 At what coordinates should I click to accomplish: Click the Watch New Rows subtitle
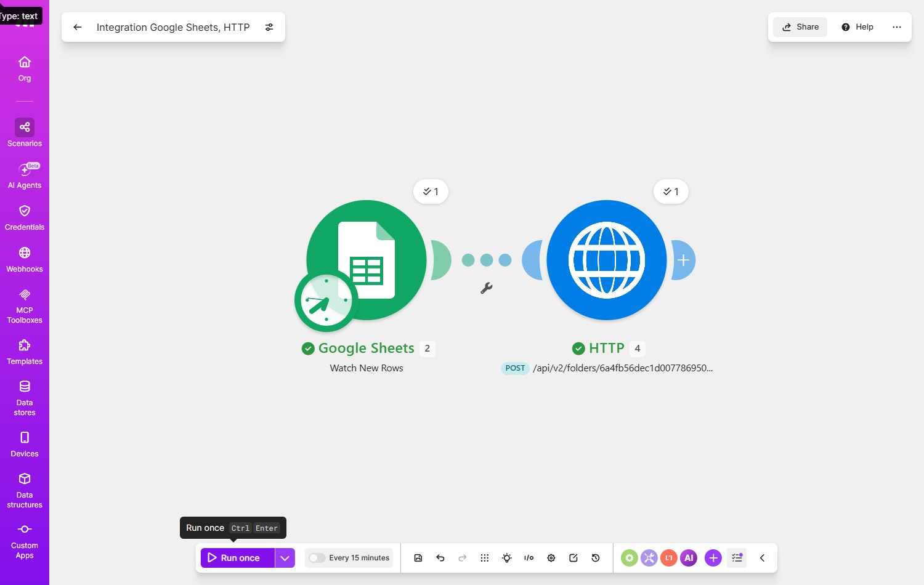pyautogui.click(x=367, y=368)
